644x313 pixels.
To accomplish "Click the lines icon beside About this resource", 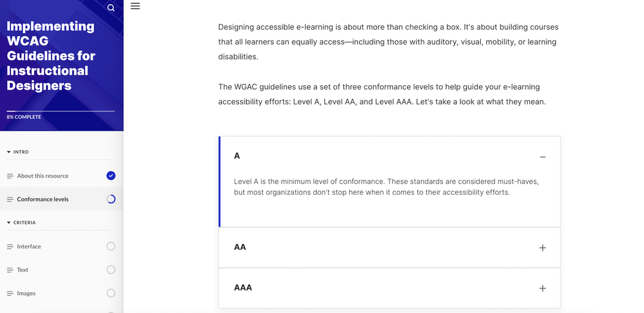I will coord(10,176).
